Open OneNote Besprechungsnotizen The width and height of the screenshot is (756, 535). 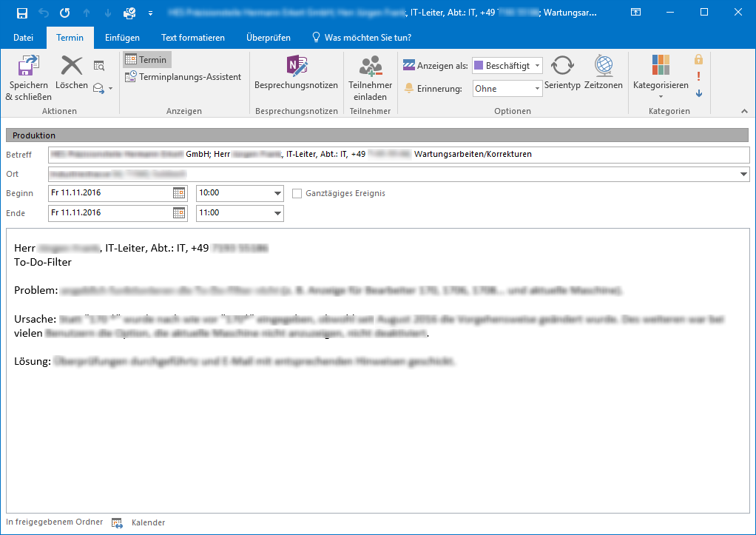point(296,73)
